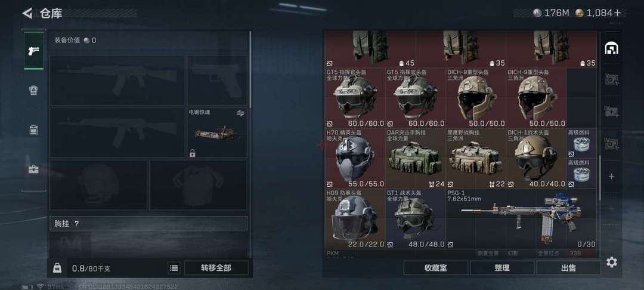Image resolution: width=644 pixels, height=290 pixels.
Task: Open settings gear at bottom right
Action: click(612, 262)
